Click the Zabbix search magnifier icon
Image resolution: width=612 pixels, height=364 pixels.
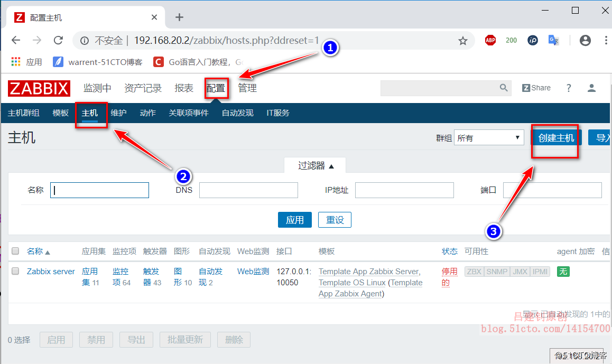click(504, 88)
